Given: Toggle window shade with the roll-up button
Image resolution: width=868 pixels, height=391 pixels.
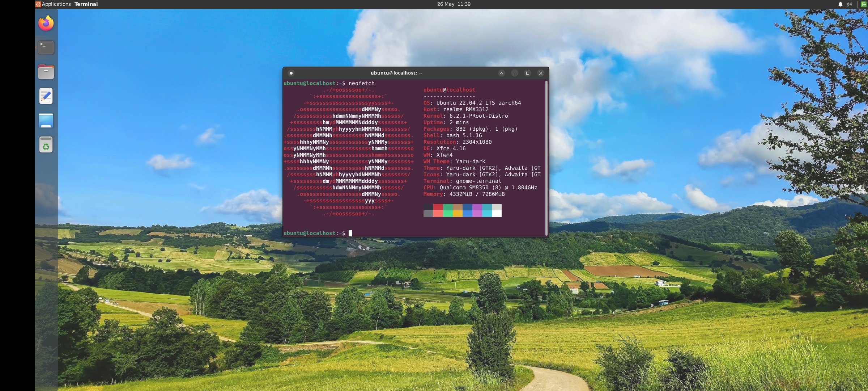Looking at the screenshot, I should (502, 73).
